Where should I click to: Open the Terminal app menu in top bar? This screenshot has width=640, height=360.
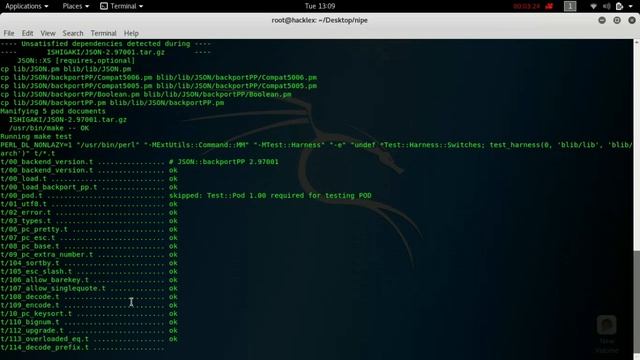click(x=122, y=6)
